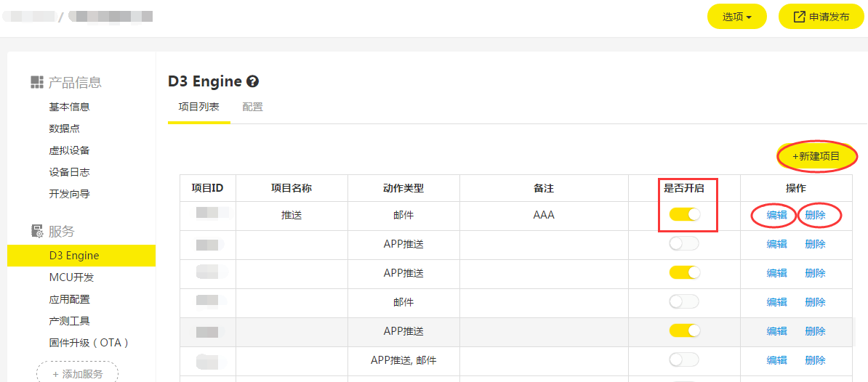
Task: Enable the second row's APP推送 toggle
Action: (x=684, y=244)
